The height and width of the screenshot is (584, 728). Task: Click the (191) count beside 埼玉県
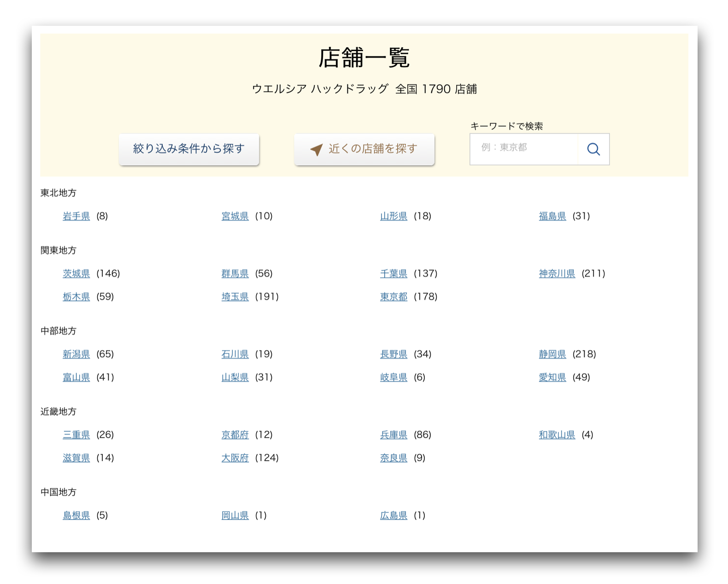coord(267,297)
